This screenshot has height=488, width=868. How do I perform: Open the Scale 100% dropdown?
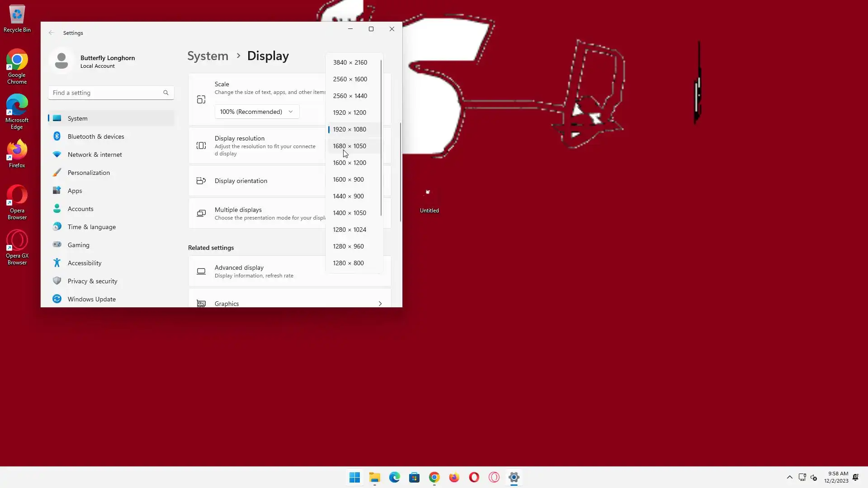click(x=256, y=112)
